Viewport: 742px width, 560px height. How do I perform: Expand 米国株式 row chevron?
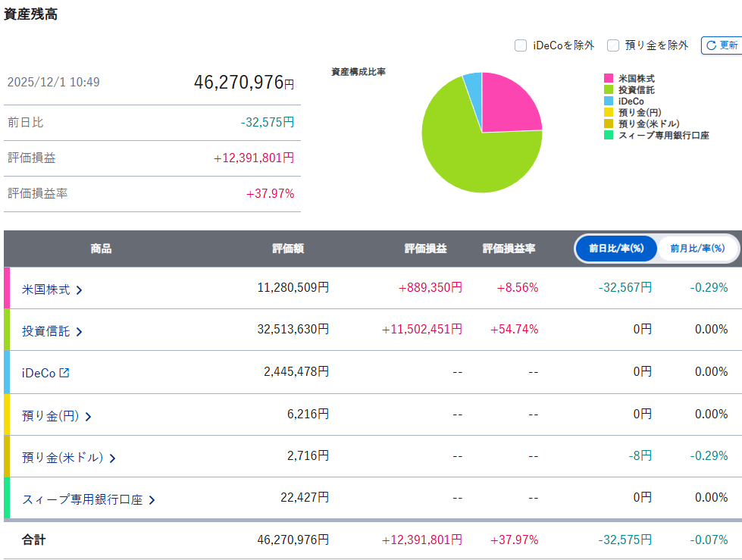pyautogui.click(x=80, y=289)
